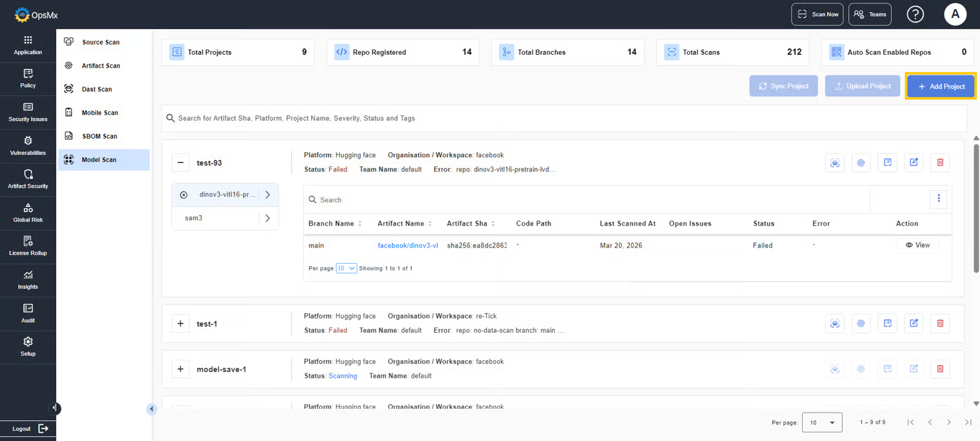Open Vulnerabilities in the left sidebar
The height and width of the screenshot is (441, 980).
28,146
